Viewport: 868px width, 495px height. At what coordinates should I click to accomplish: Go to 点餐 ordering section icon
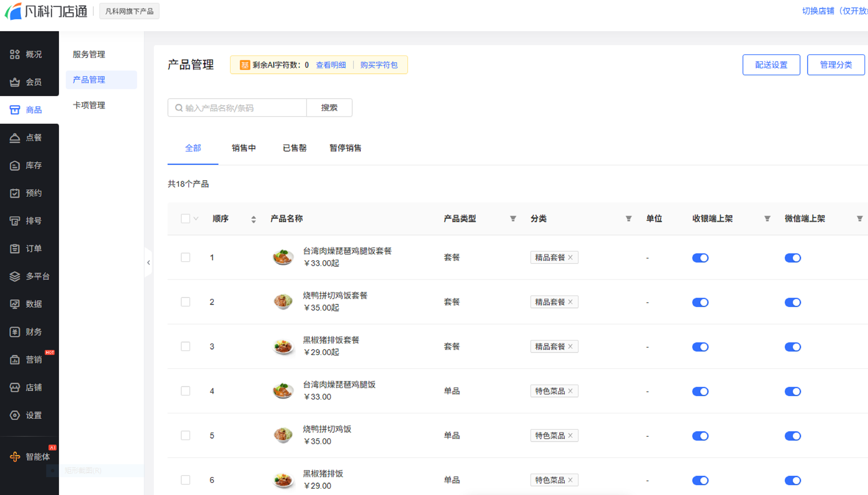pyautogui.click(x=15, y=138)
